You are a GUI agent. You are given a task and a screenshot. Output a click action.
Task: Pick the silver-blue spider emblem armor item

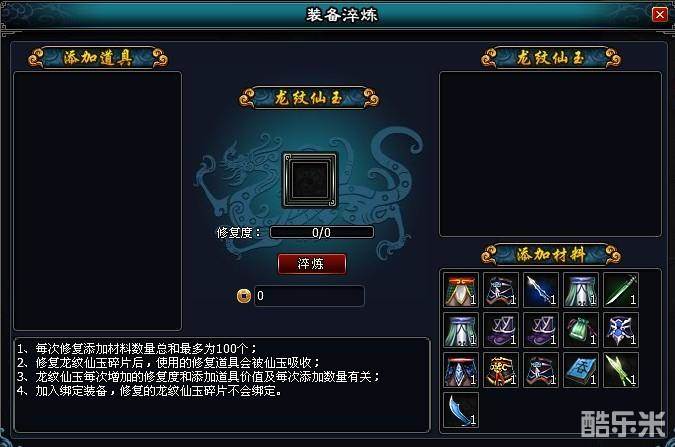click(621, 330)
